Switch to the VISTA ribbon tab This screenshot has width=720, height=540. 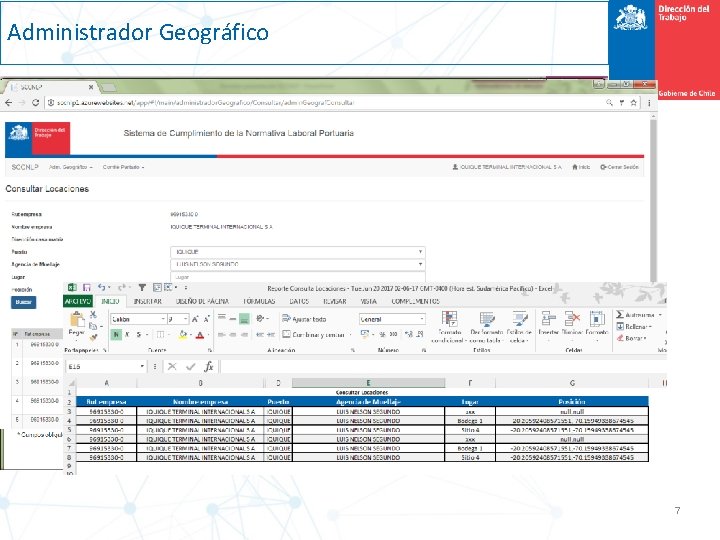[x=368, y=301]
